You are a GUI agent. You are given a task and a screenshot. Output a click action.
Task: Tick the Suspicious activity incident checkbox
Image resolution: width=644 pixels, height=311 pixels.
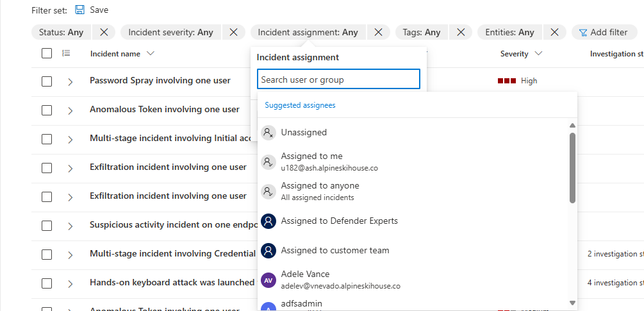pyautogui.click(x=47, y=226)
